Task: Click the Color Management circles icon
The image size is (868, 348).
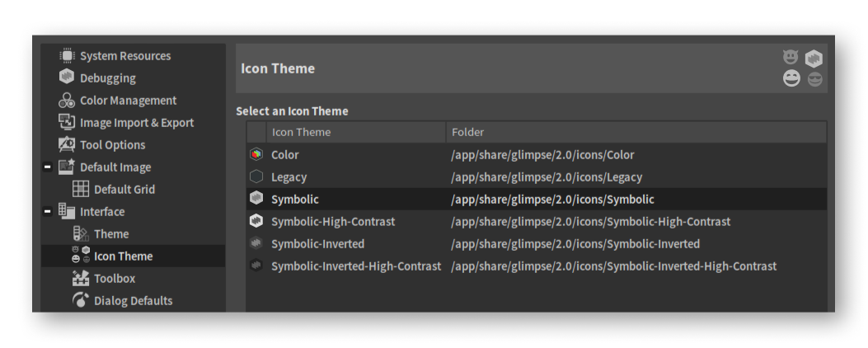Action: [67, 101]
